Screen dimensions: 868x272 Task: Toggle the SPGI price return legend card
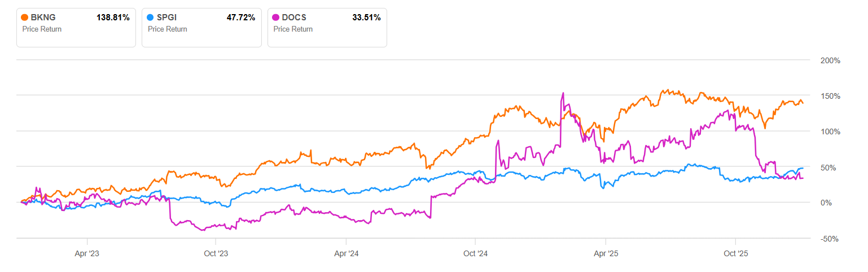(201, 27)
